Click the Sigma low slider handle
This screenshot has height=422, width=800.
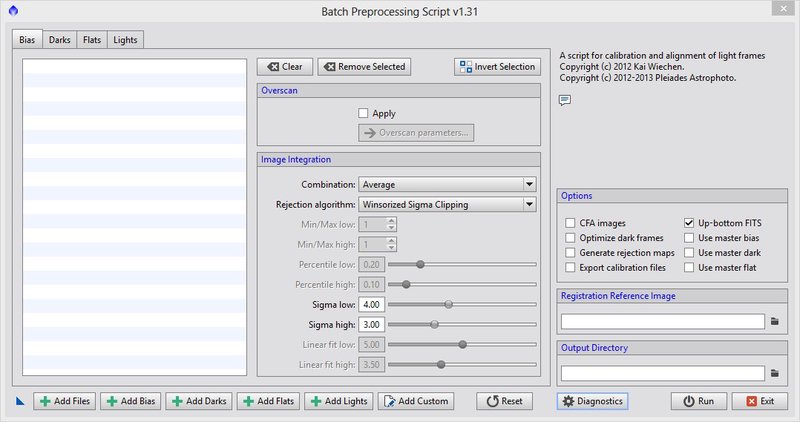448,305
